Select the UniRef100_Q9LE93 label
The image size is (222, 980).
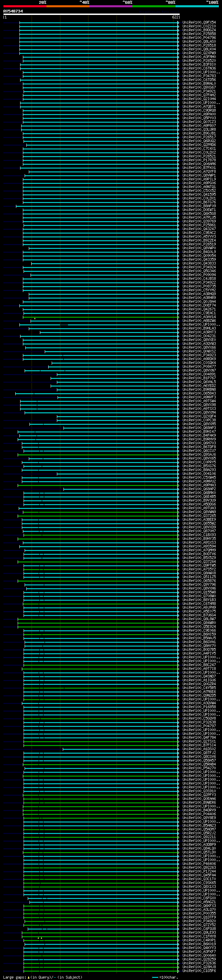pos(199,932)
